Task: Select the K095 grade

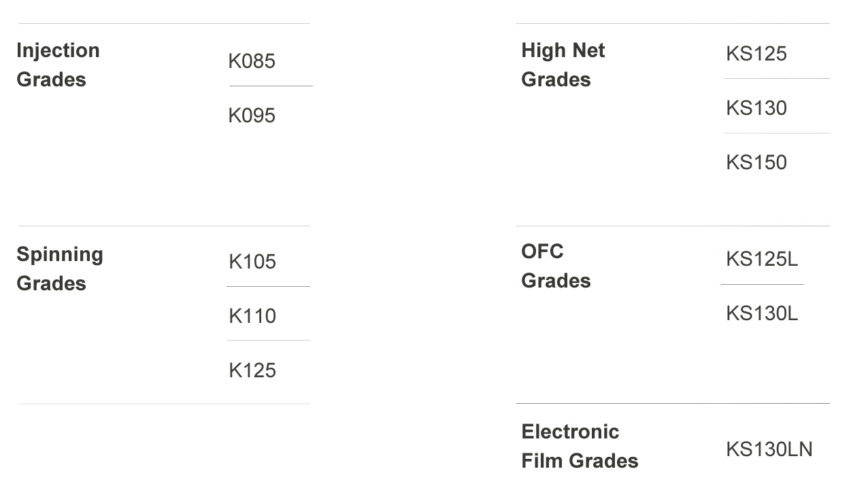Action: click(252, 116)
